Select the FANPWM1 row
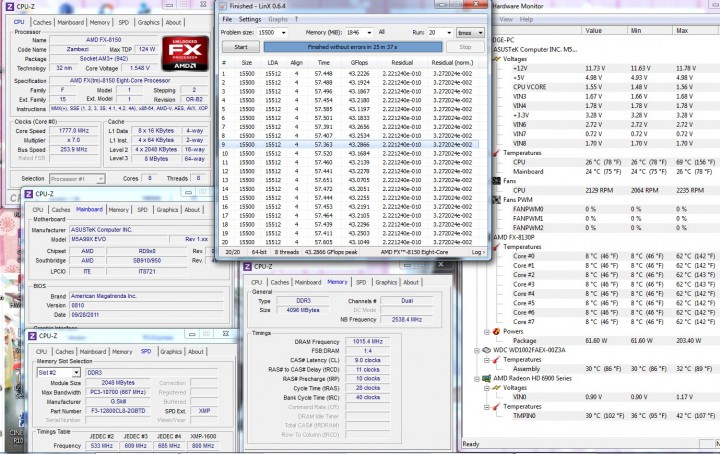The width and height of the screenshot is (720, 454). tap(614, 219)
